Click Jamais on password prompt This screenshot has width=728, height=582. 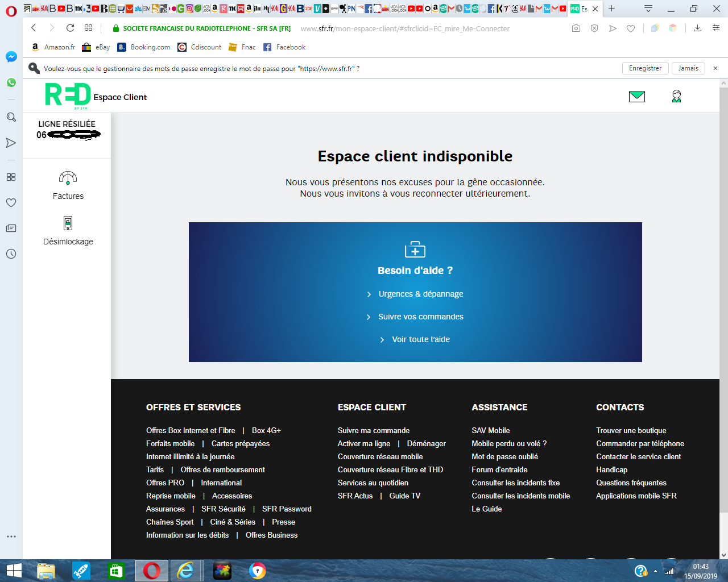[688, 68]
